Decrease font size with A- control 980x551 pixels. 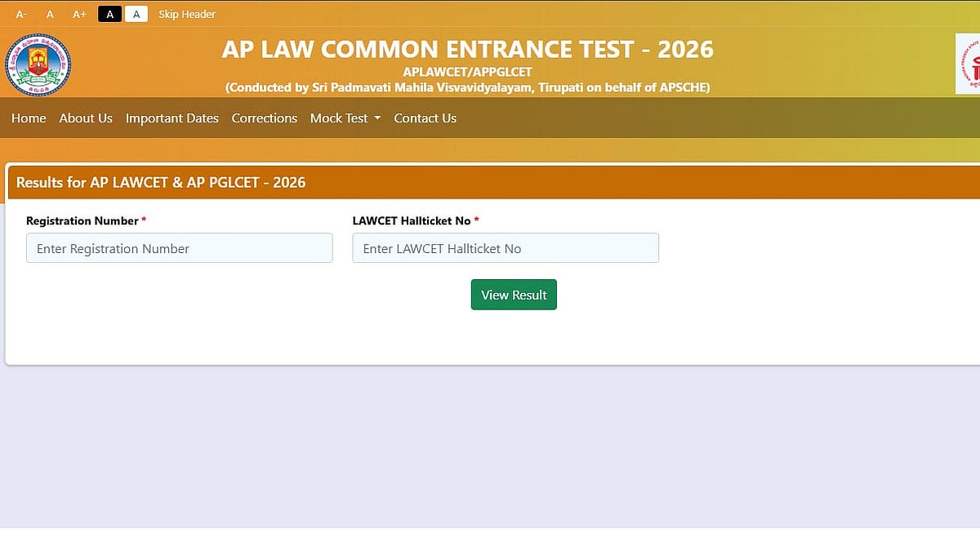21,14
